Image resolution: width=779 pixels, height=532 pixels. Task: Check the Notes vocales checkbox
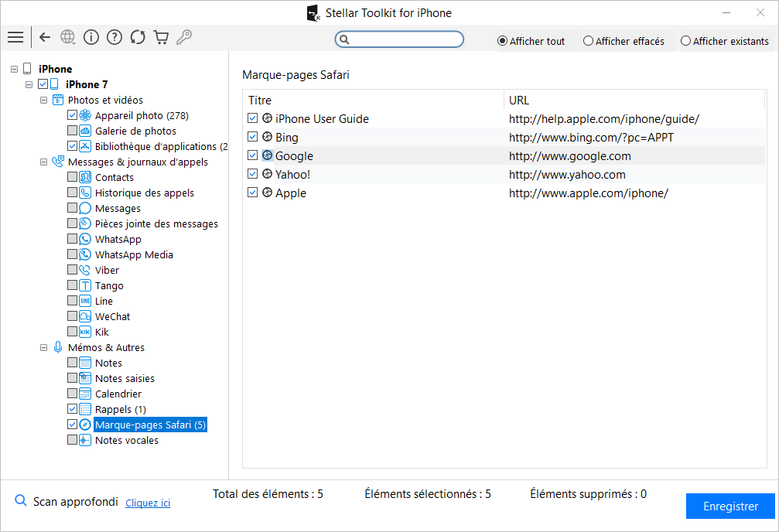pyautogui.click(x=72, y=440)
